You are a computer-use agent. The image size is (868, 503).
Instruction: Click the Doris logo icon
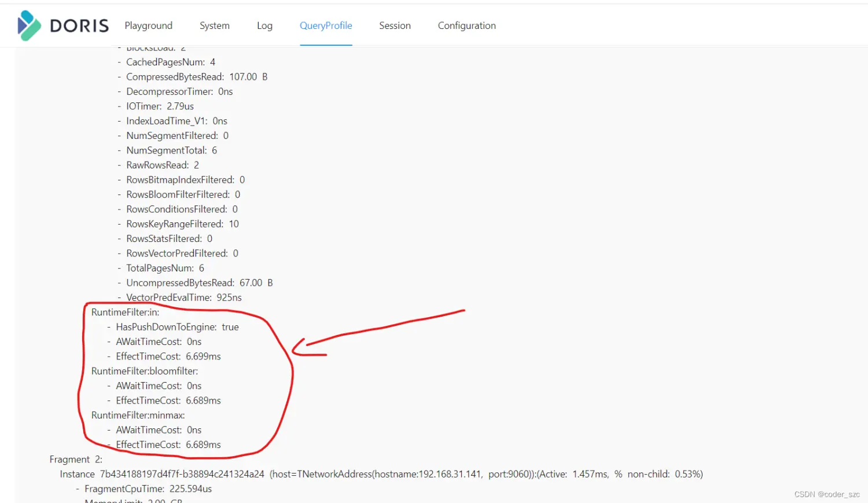coord(29,25)
